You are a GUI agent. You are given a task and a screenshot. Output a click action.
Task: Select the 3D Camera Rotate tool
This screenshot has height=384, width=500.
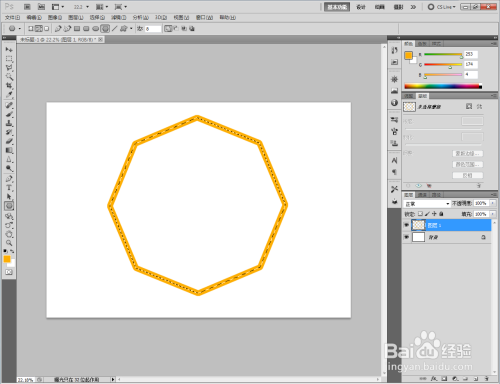(x=9, y=225)
